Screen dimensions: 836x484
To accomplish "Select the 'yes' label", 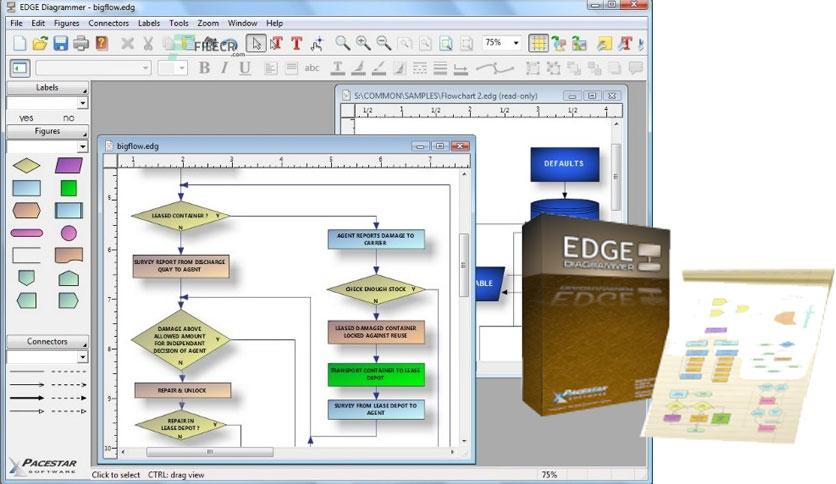I will pos(26,118).
